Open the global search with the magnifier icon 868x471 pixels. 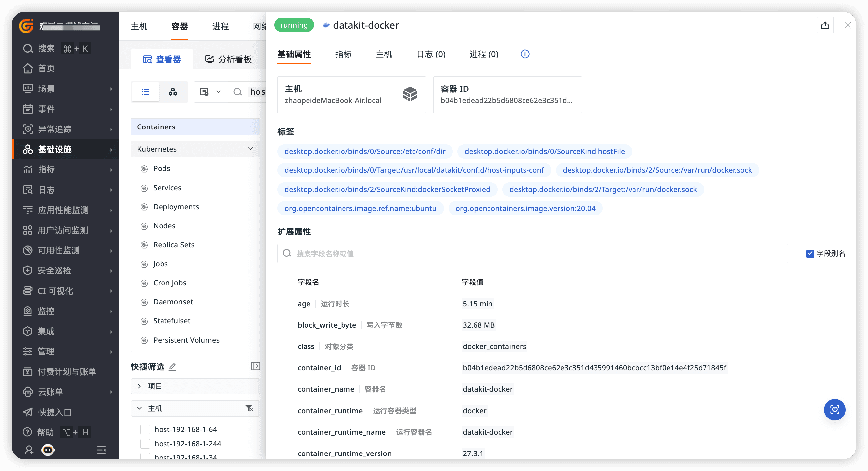point(28,48)
